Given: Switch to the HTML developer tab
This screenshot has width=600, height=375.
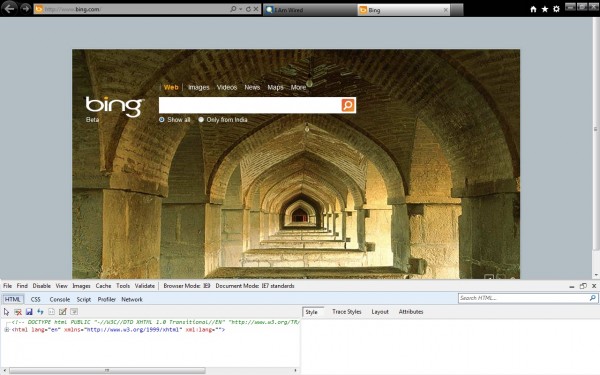Looking at the screenshot, I should point(13,299).
